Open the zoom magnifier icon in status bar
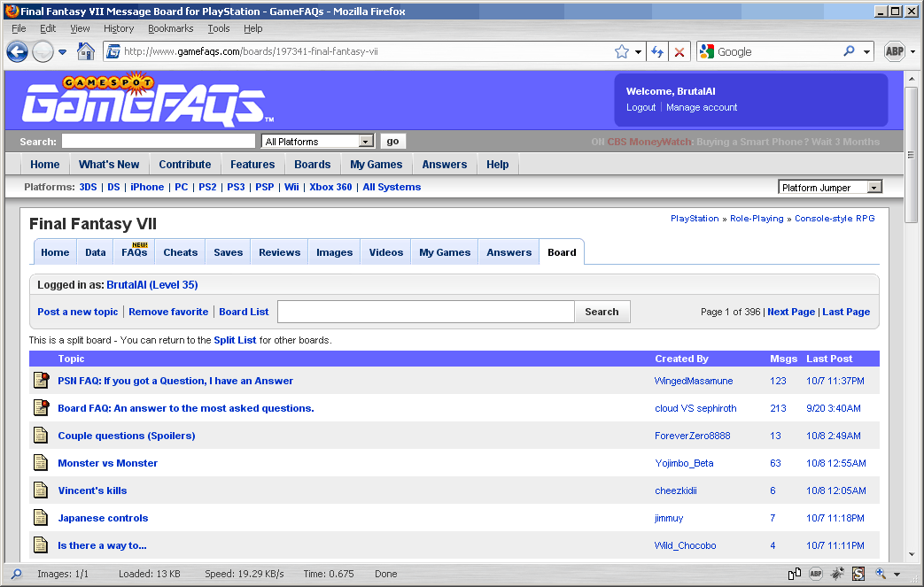 click(x=880, y=574)
